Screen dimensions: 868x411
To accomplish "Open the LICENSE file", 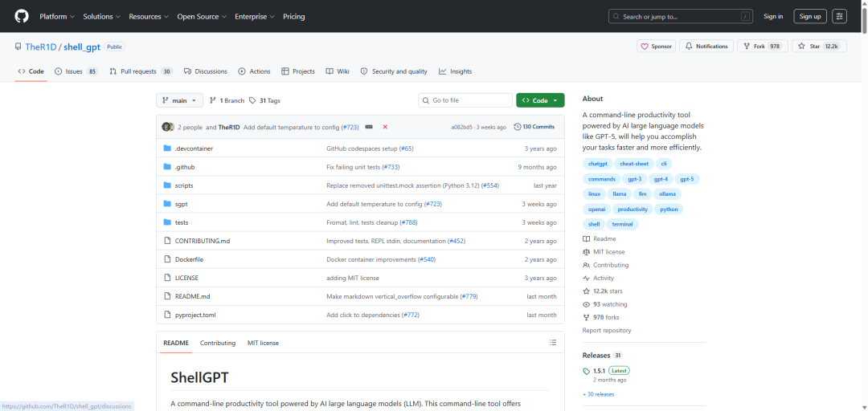I will click(186, 278).
